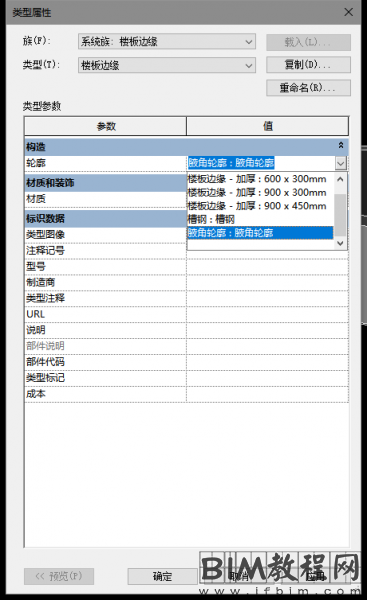Click dropdown list scroll down arrow
Viewport: 367px width, 600px height.
click(x=340, y=243)
